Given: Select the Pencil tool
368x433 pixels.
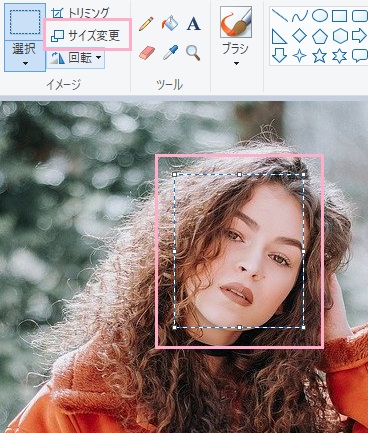Looking at the screenshot, I should (x=146, y=24).
